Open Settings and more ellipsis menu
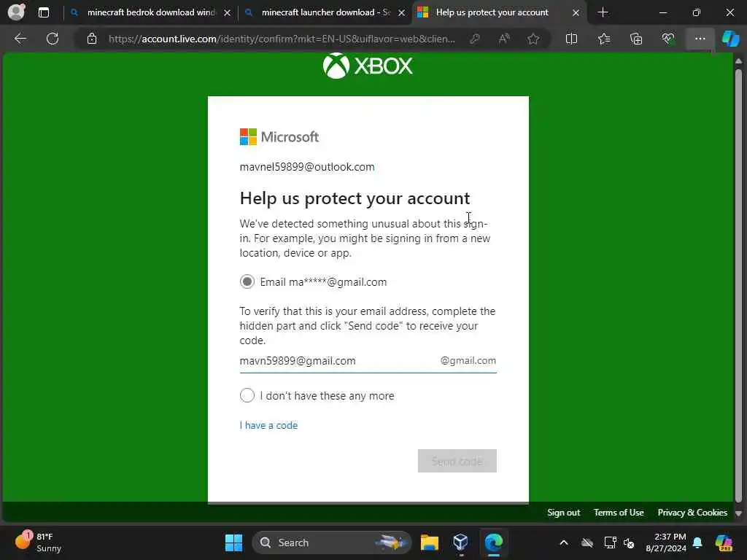Viewport: 747px width, 560px height. coord(700,39)
